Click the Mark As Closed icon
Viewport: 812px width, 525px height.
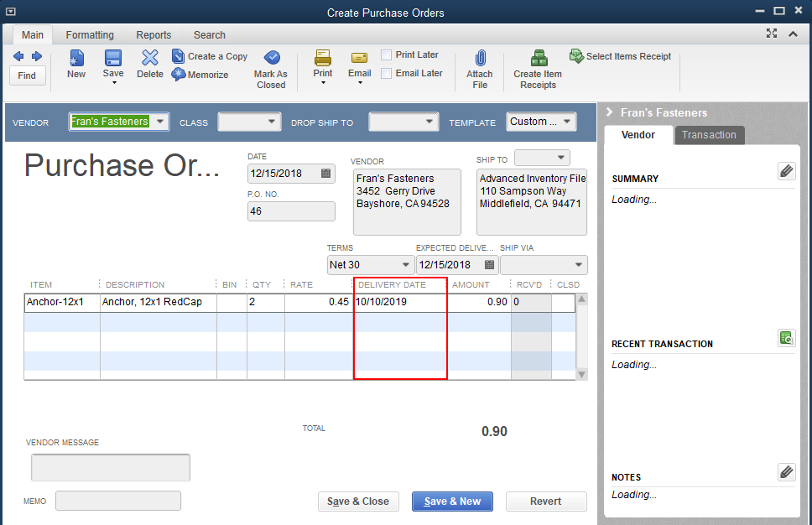pyautogui.click(x=271, y=58)
